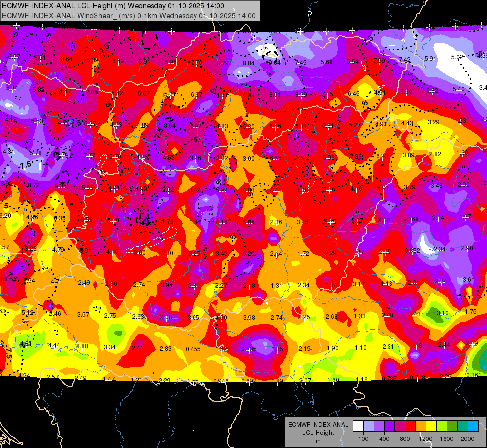Viewport: 487px width, 448px height.
Task: Click the wind shear value 5.02
Action: (457, 57)
